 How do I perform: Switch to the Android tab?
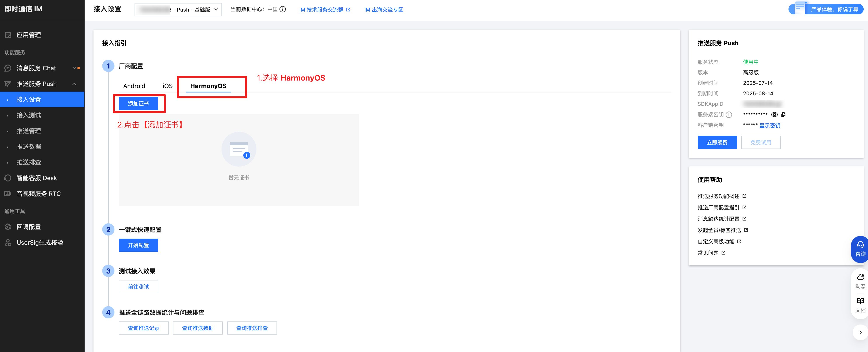(x=134, y=86)
